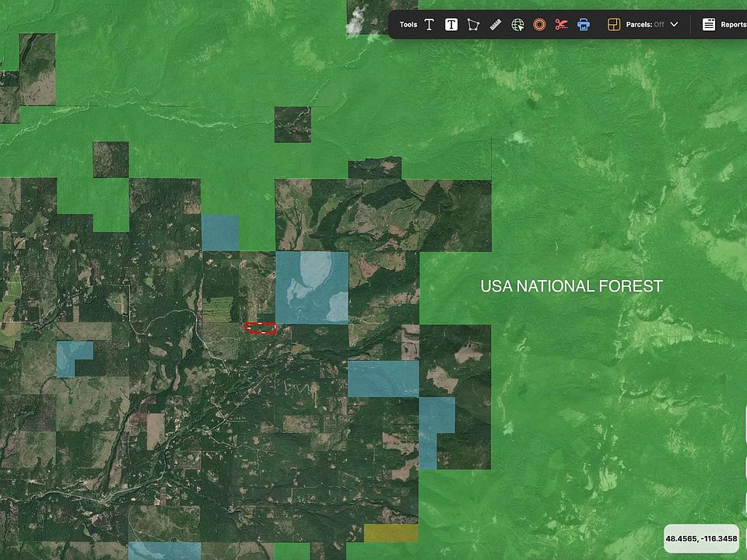This screenshot has height=560, width=747.
Task: Click the yellow parcels grid icon
Action: click(x=613, y=25)
